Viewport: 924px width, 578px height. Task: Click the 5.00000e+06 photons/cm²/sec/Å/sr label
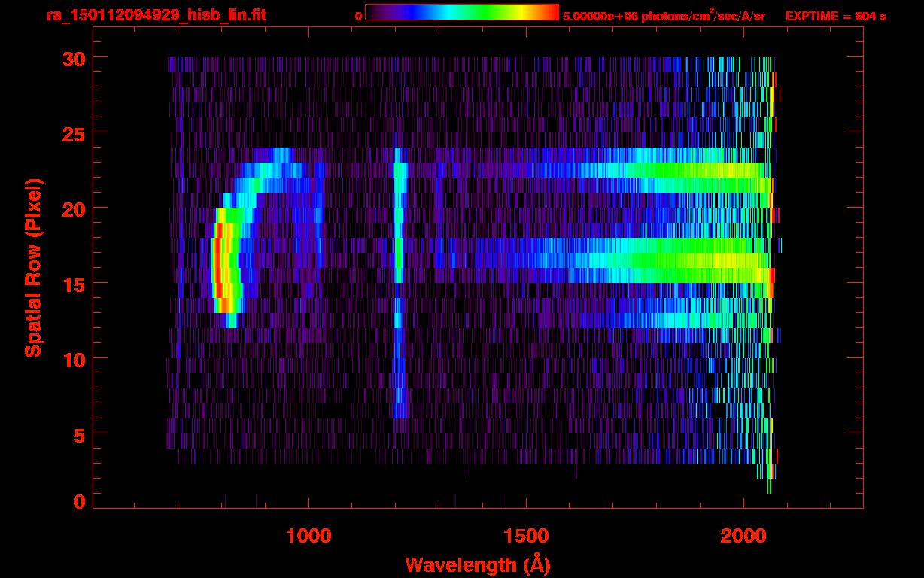click(664, 15)
